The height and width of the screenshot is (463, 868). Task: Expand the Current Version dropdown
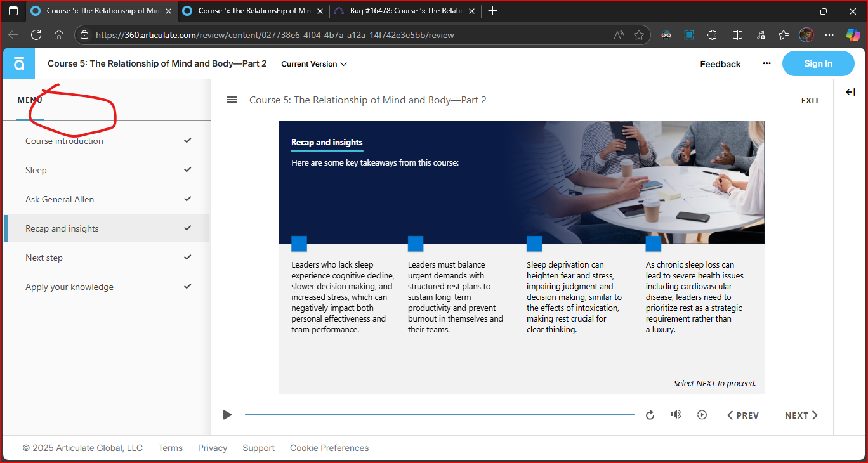[314, 64]
